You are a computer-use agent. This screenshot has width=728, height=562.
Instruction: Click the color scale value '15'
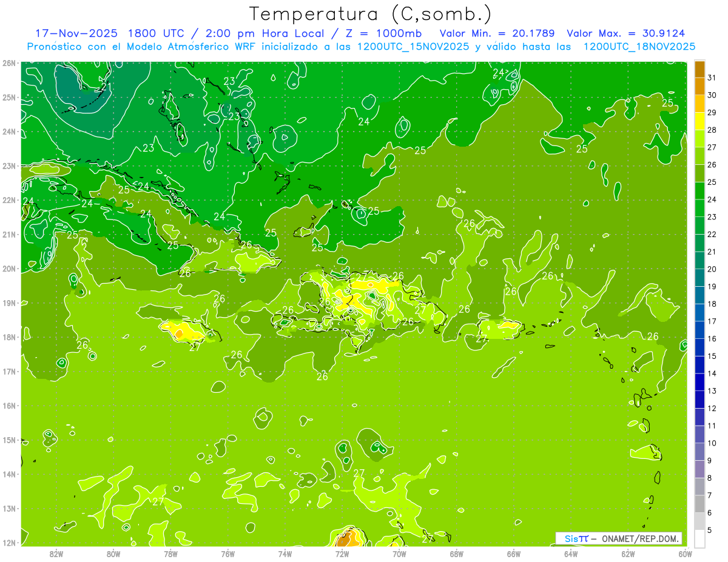pyautogui.click(x=712, y=355)
